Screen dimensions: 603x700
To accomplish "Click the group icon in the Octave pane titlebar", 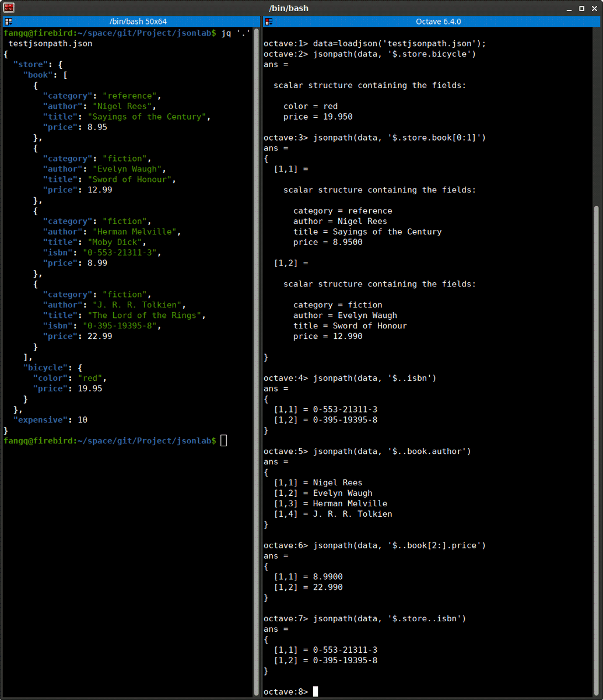I will 269,22.
